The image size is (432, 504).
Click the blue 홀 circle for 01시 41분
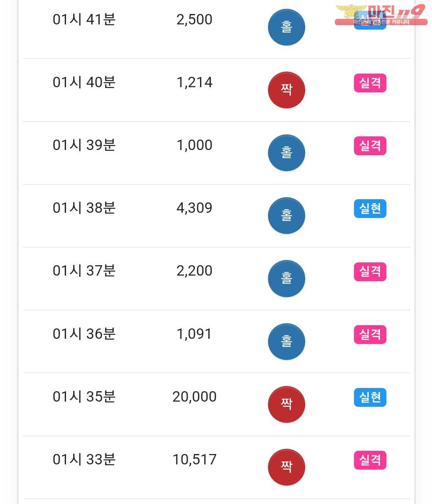286,27
